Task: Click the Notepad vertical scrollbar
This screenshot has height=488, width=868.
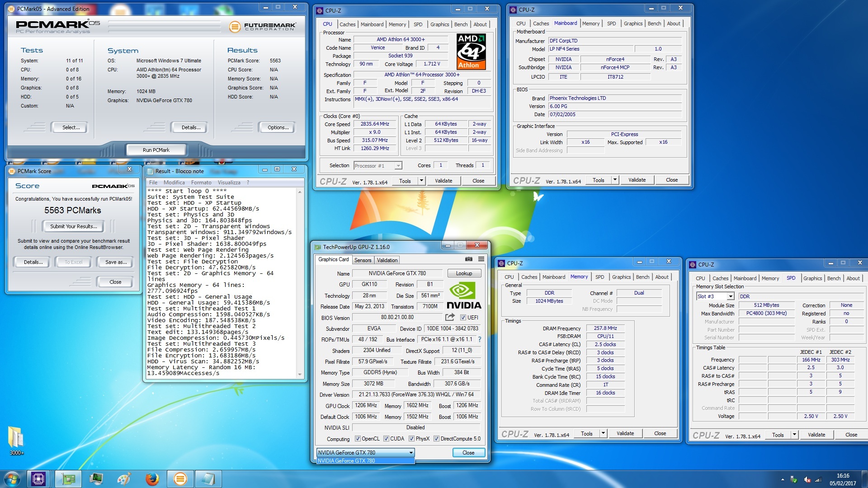Action: pos(300,283)
